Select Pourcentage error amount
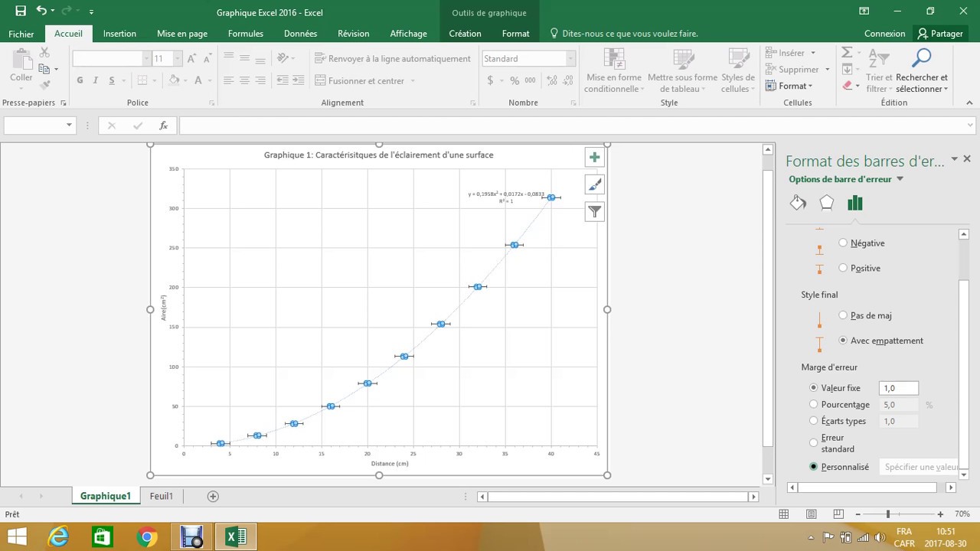This screenshot has height=551, width=980. 814,404
